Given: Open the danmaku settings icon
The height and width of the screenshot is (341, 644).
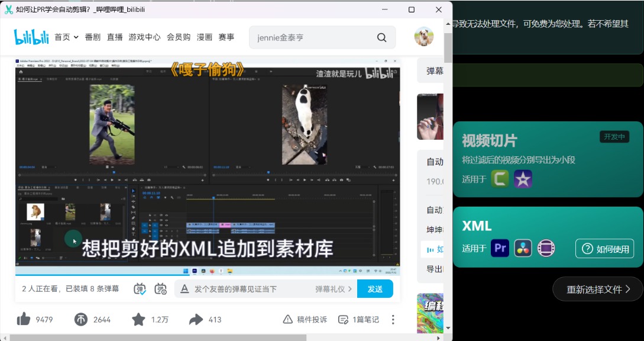Looking at the screenshot, I should (x=161, y=289).
